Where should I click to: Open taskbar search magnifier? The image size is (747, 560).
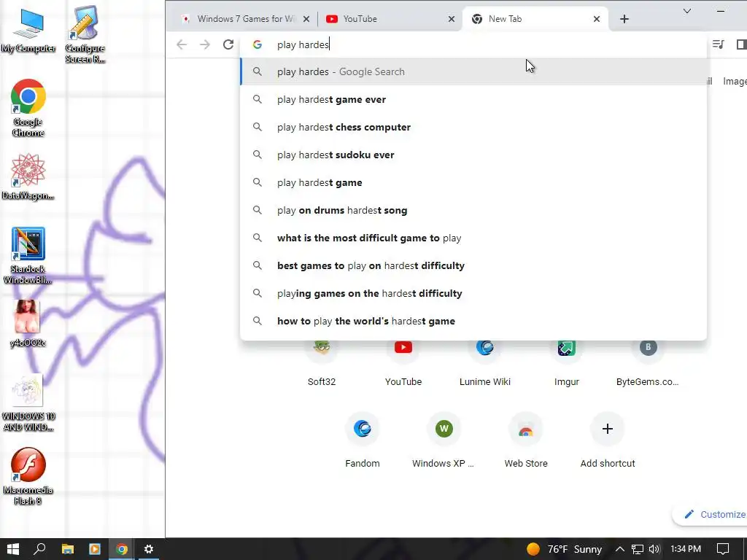click(x=39, y=549)
